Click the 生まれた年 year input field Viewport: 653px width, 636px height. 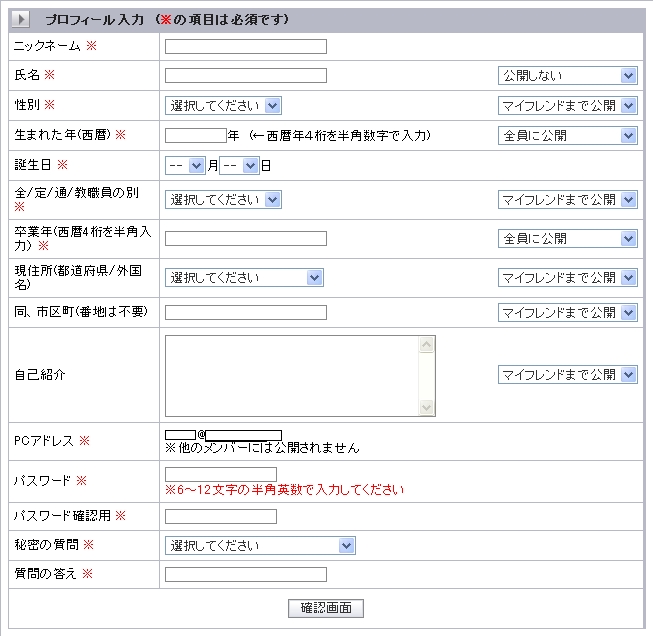point(196,135)
